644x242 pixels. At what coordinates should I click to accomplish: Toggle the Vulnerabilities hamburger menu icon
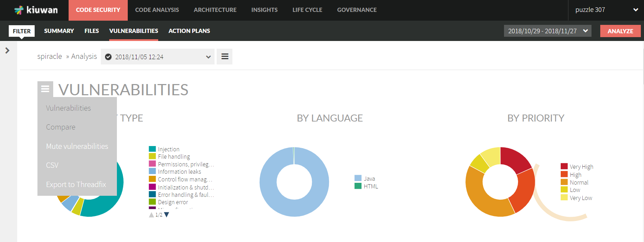[45, 89]
